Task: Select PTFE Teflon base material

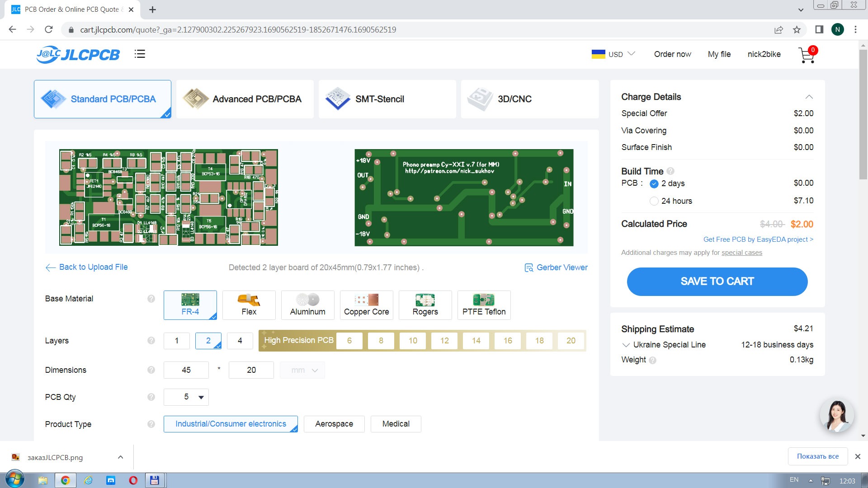Action: [484, 305]
